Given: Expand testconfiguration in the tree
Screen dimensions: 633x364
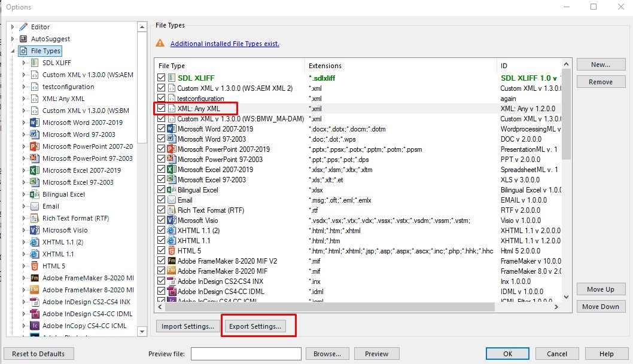Looking at the screenshot, I should pos(24,87).
